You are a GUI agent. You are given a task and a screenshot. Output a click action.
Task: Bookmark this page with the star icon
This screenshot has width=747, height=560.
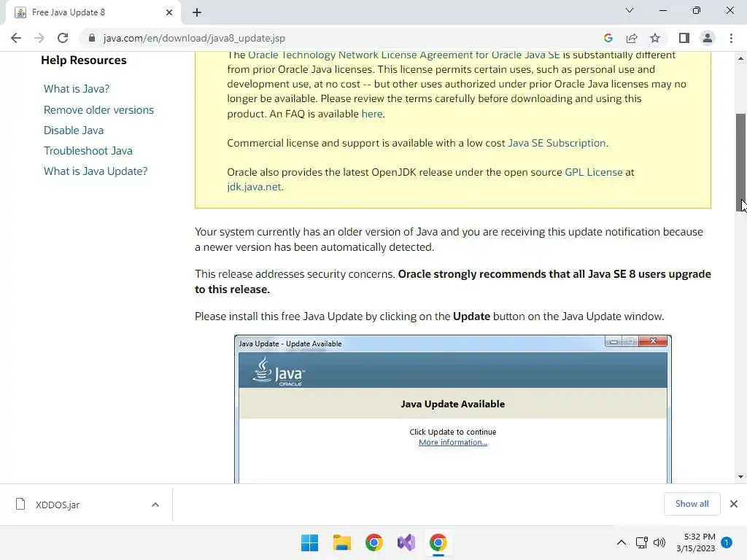(x=655, y=38)
